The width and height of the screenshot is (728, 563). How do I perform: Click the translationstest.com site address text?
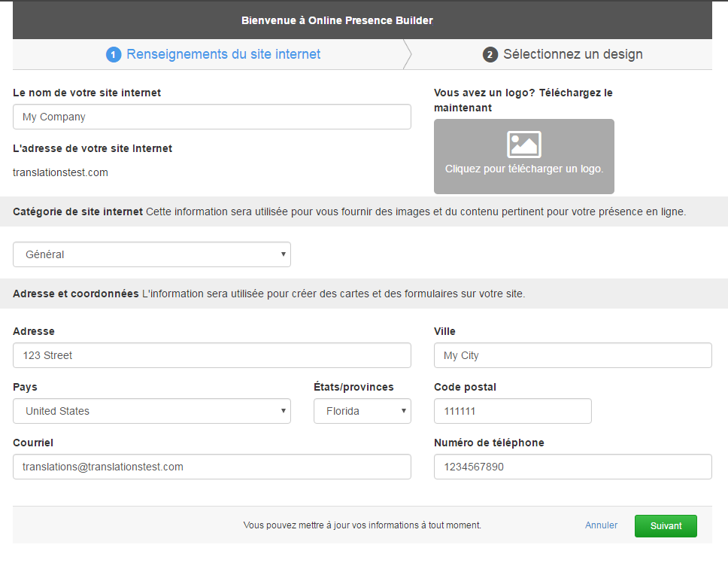click(60, 172)
